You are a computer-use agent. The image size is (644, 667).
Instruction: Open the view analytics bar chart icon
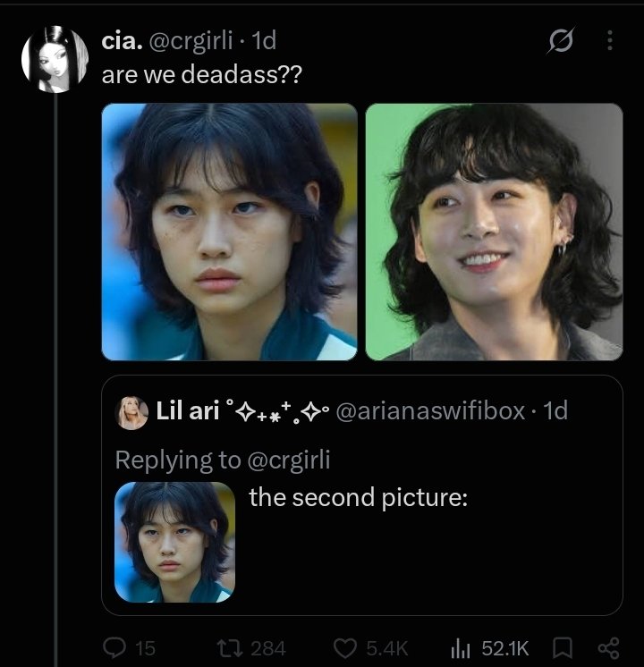click(460, 649)
